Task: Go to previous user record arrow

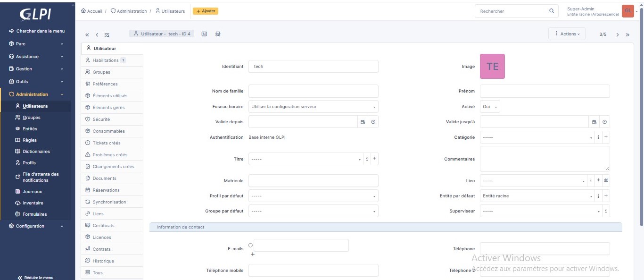Action: tap(97, 35)
